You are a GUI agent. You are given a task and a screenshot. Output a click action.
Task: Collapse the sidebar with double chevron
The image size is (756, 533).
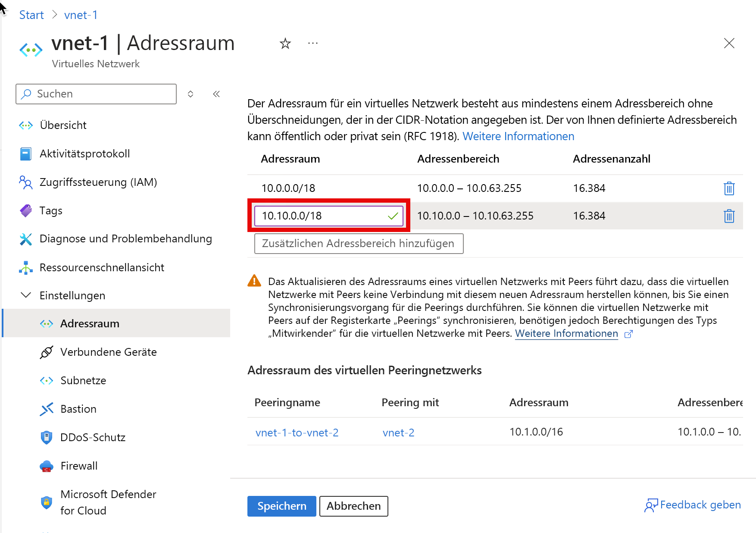tap(216, 94)
